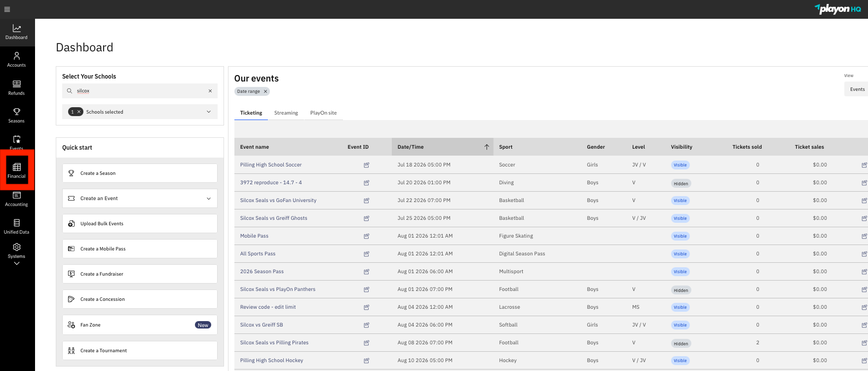The height and width of the screenshot is (371, 868).
Task: Switch to the Ticketing tab
Action: coord(251,113)
